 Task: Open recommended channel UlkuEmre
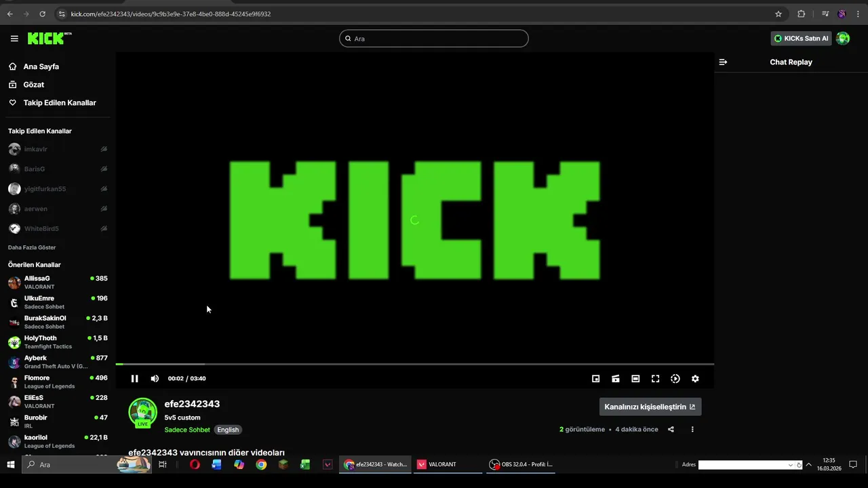[x=58, y=302]
